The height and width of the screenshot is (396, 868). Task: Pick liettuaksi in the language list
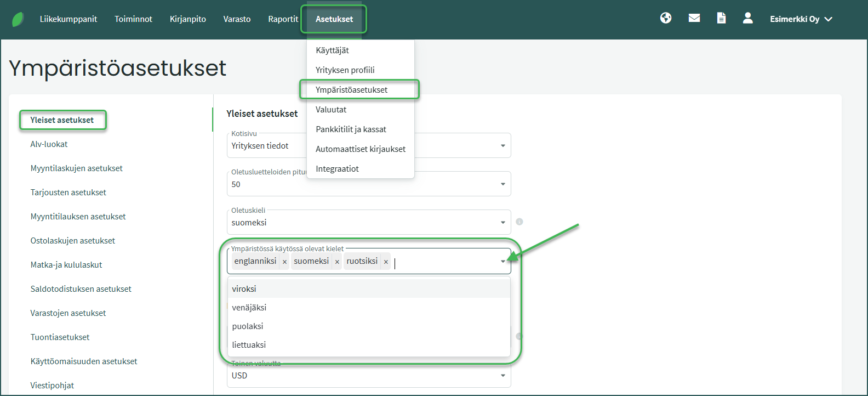click(249, 345)
